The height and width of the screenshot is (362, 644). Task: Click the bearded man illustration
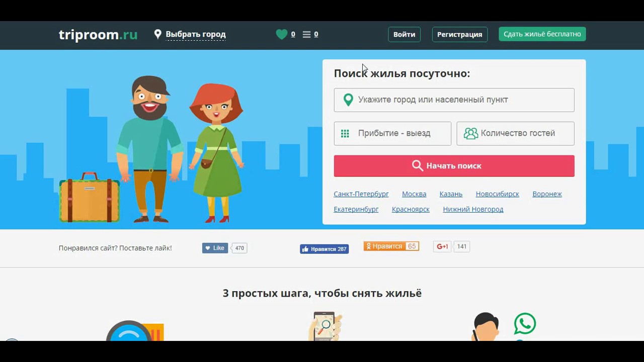149,149
